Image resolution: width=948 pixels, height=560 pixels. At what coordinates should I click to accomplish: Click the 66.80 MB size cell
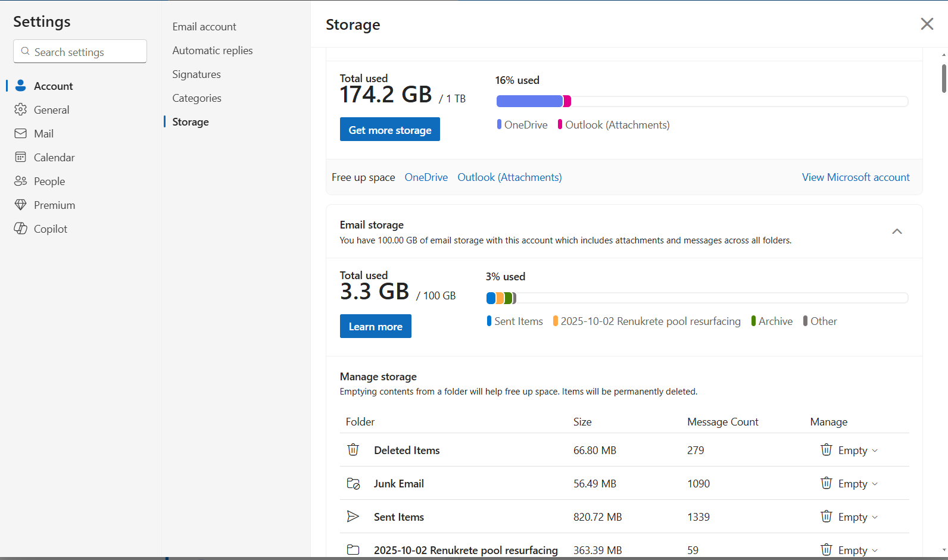(x=595, y=450)
